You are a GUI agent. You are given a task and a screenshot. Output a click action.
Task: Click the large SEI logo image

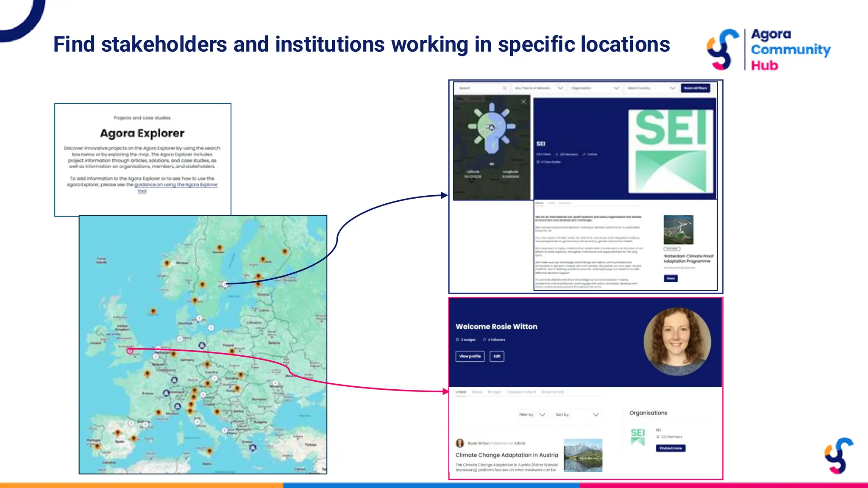point(671,151)
